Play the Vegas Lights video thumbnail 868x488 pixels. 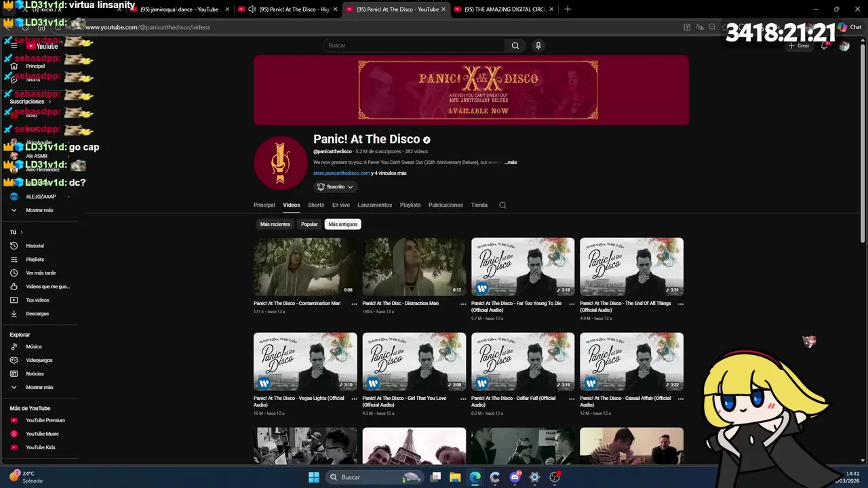pyautogui.click(x=305, y=361)
